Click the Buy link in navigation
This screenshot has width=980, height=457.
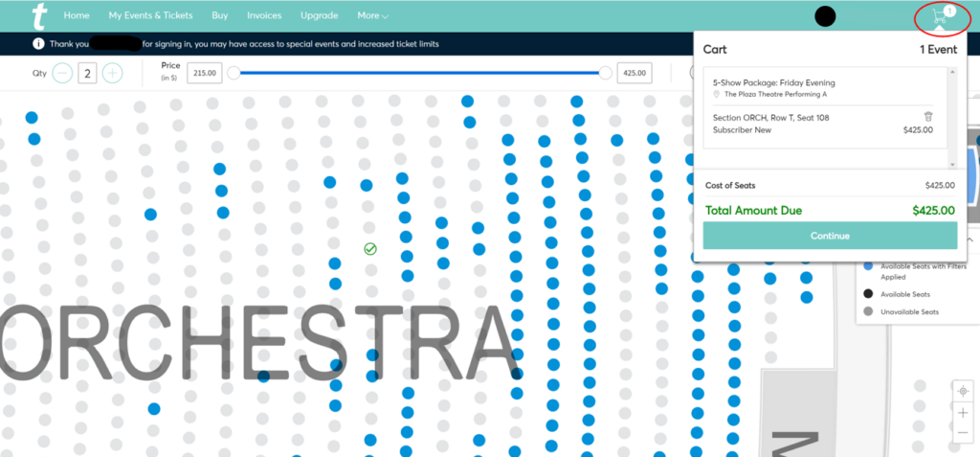tap(220, 16)
